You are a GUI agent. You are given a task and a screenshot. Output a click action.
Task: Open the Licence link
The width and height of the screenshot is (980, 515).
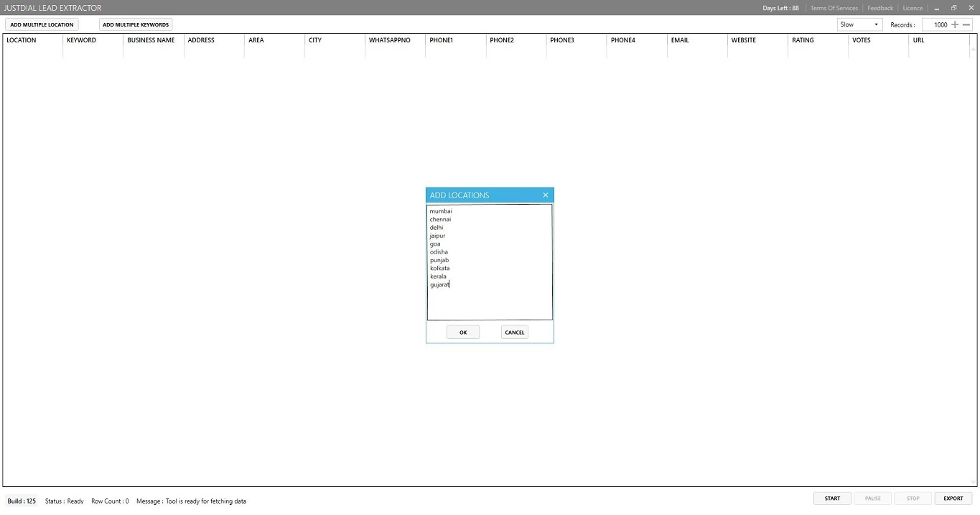point(913,8)
